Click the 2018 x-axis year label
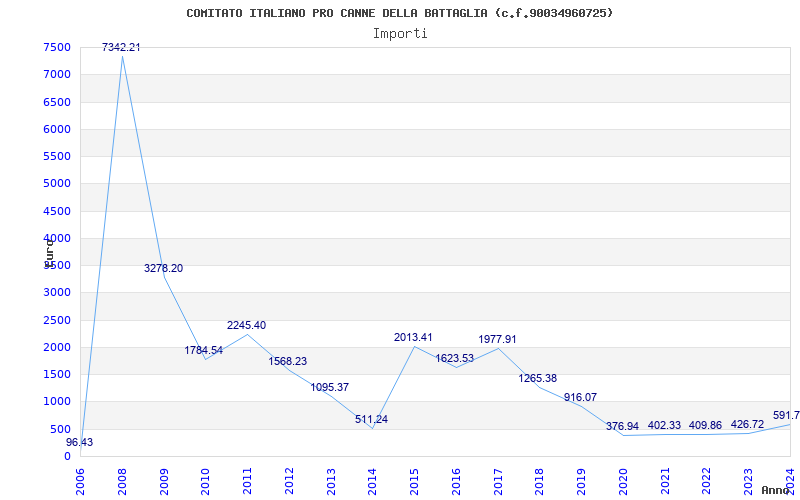Viewport: 800px width, 500px height. point(540,482)
